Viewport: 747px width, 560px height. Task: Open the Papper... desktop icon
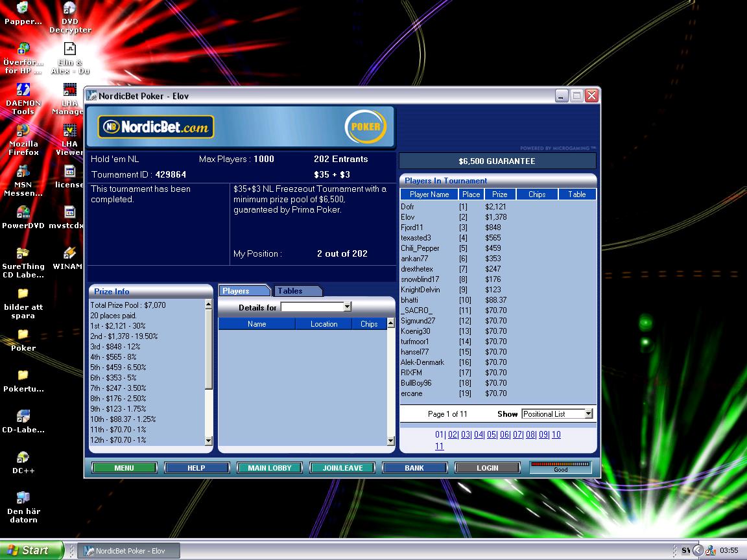click(x=23, y=14)
